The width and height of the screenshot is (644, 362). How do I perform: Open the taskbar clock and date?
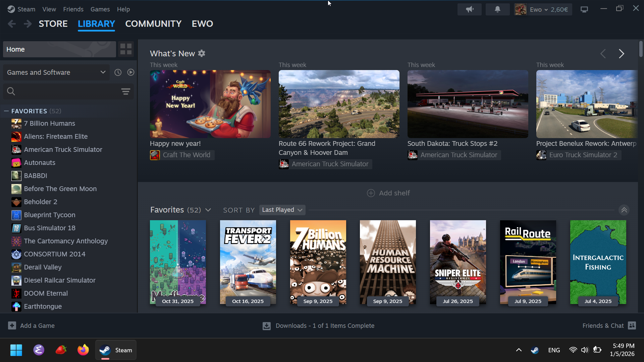622,350
